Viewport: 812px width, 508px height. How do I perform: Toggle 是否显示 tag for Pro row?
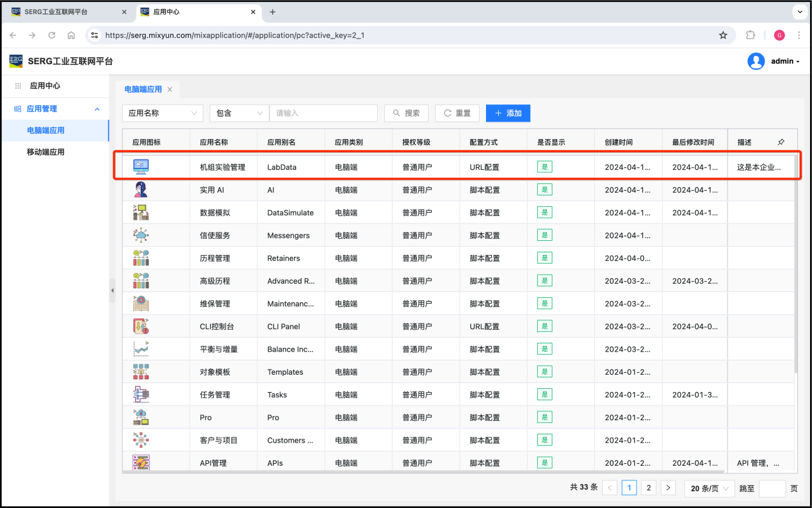tap(544, 417)
